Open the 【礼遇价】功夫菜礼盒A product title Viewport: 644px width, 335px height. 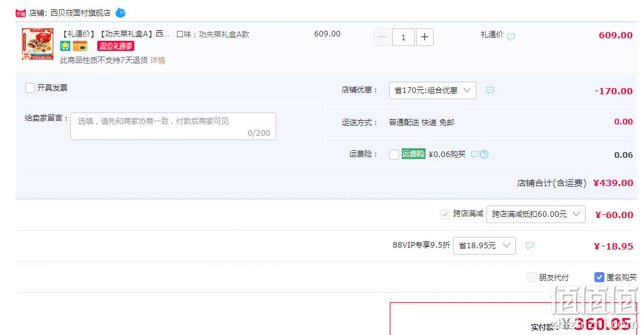[x=115, y=34]
